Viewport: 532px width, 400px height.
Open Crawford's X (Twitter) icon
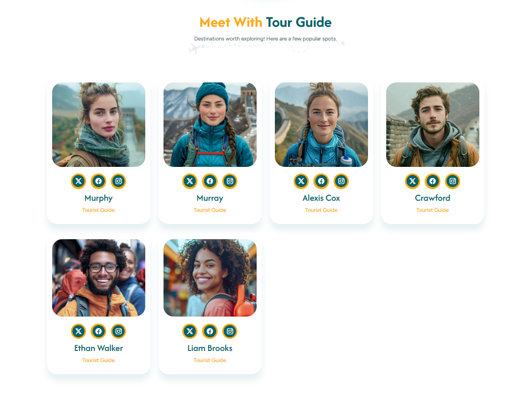[x=412, y=181]
